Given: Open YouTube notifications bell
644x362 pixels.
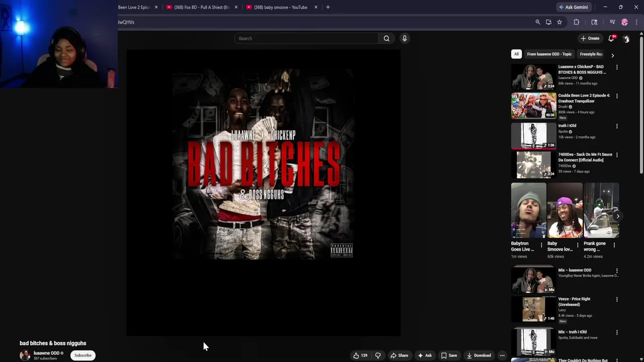Looking at the screenshot, I should point(611,38).
